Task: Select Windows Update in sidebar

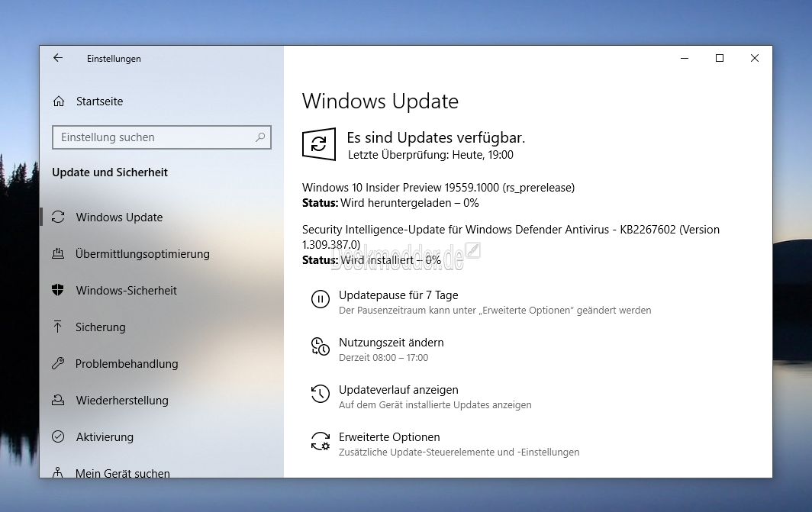Action: coord(119,217)
